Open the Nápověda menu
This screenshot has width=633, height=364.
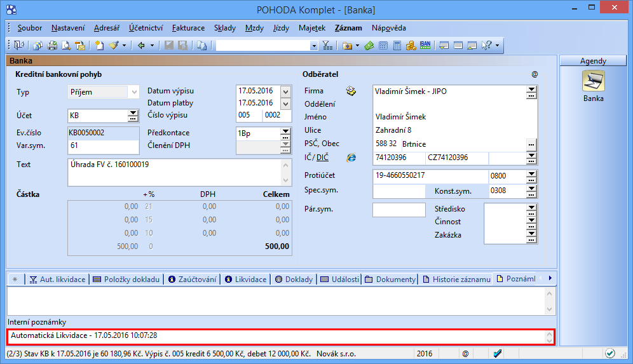click(389, 28)
